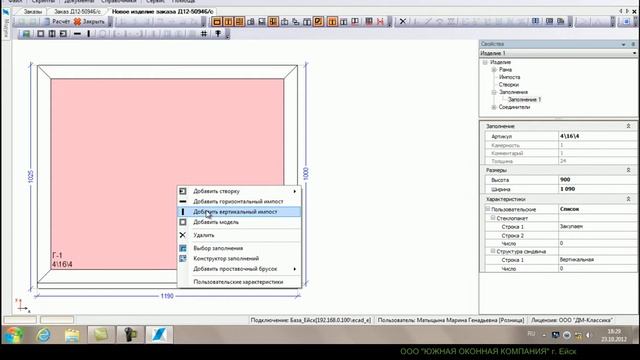Click the Закупаем value in Стеклопакет Строка 1
This screenshot has height=360, width=640.
[x=598, y=226]
